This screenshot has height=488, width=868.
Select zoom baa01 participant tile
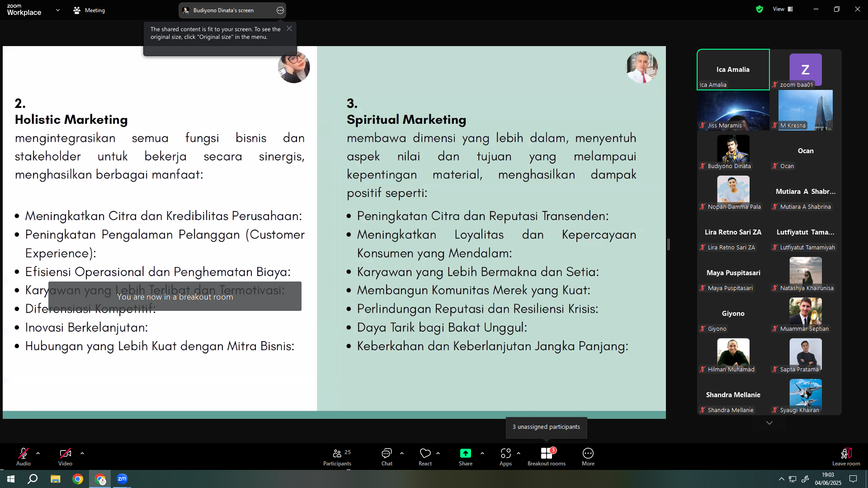(806, 70)
